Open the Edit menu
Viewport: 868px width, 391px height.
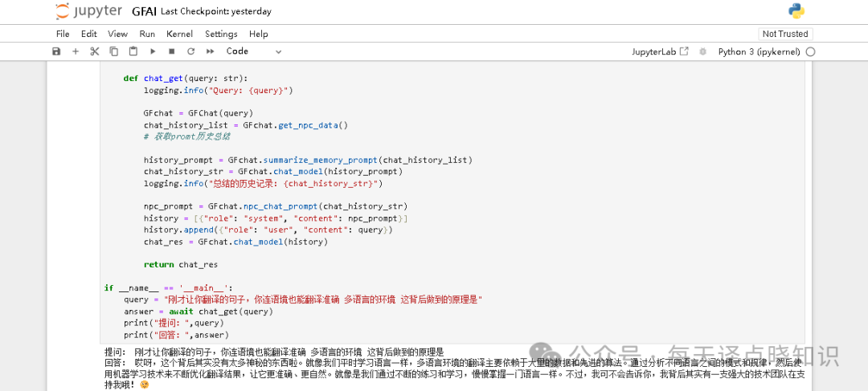pos(88,34)
